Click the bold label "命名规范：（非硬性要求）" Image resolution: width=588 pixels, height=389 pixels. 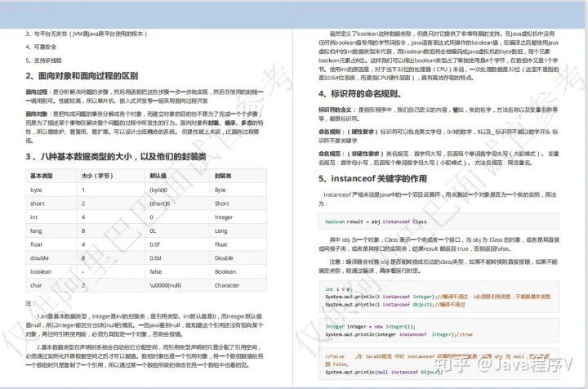click(351, 154)
